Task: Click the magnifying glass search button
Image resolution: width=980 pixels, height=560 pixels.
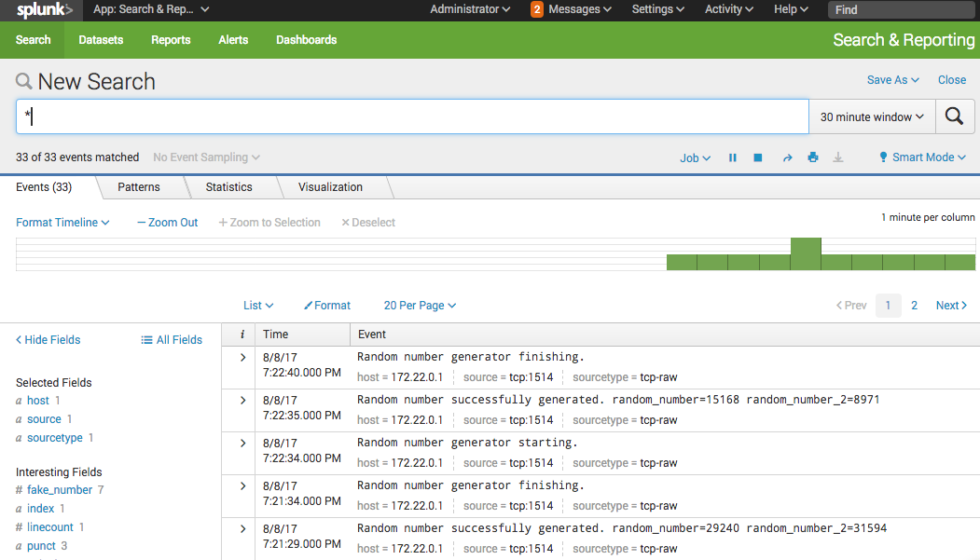Action: coord(954,116)
